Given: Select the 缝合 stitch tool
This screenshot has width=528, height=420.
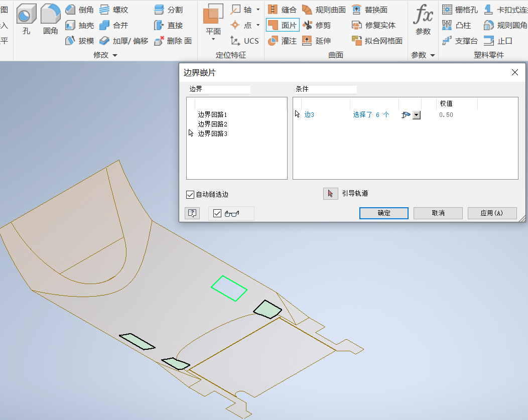Looking at the screenshot, I should (282, 10).
